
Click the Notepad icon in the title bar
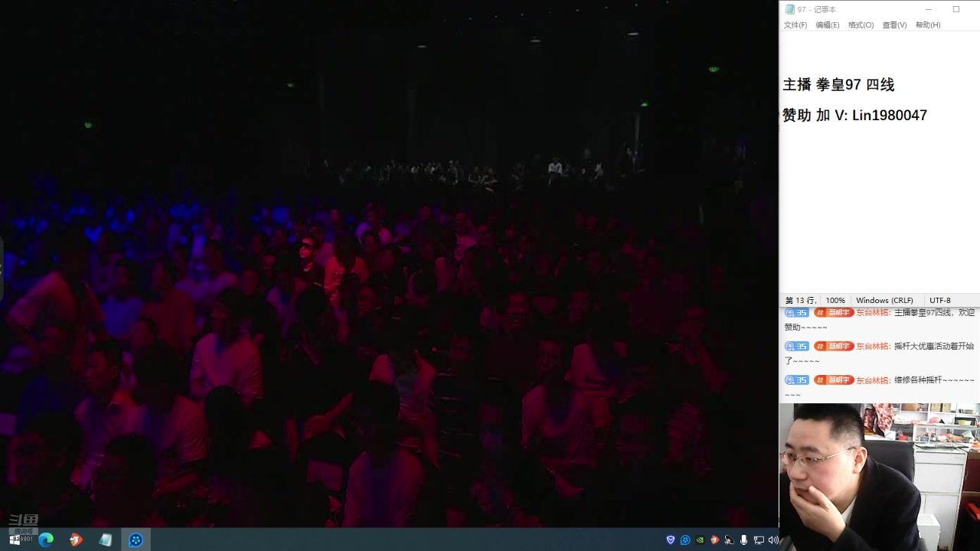(789, 9)
